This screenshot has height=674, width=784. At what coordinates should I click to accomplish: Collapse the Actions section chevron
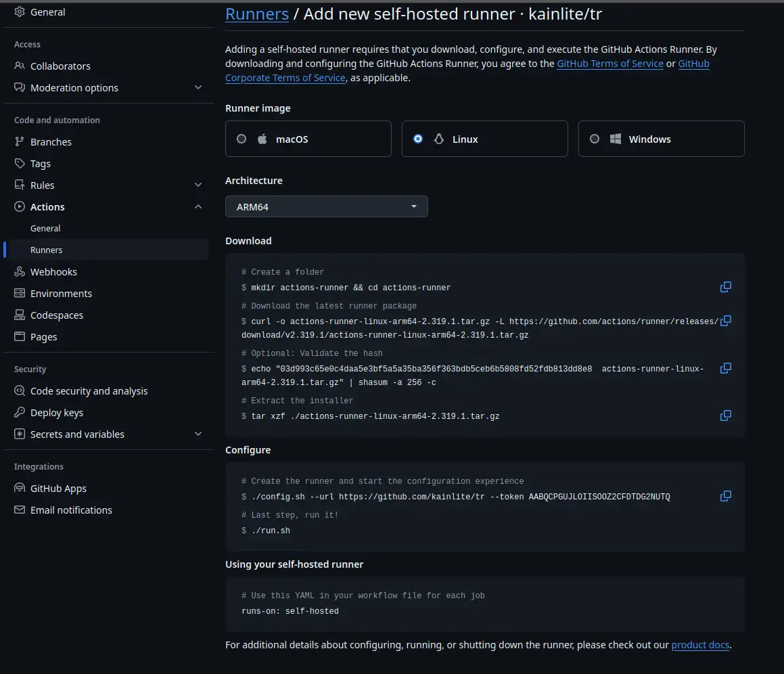pos(198,206)
